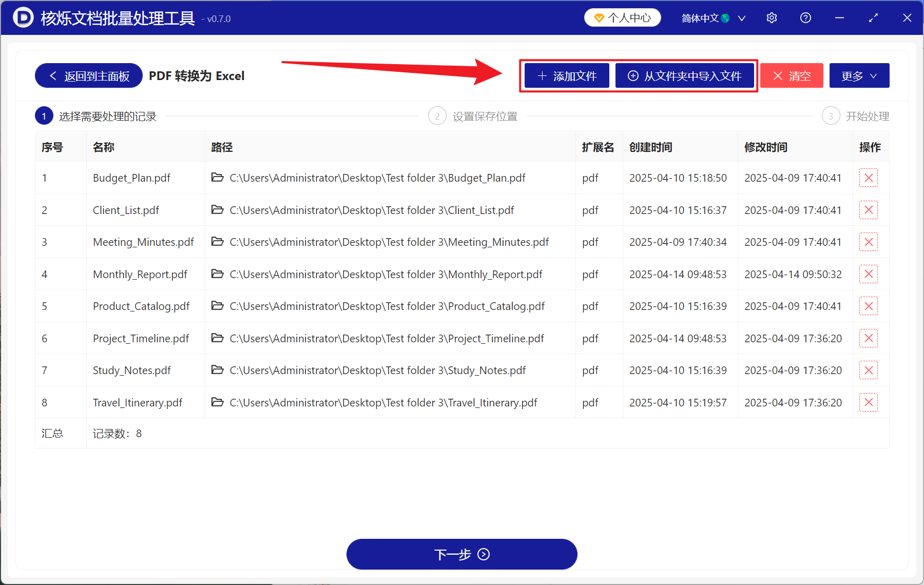
Task: Click the app logo icon in title bar
Action: [23, 18]
